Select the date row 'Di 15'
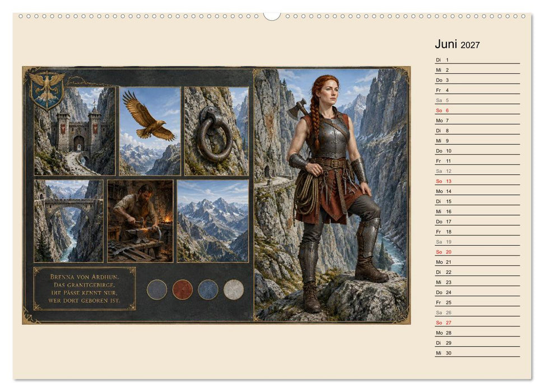Viewport: 544px width, 392px height. pyautogui.click(x=477, y=201)
